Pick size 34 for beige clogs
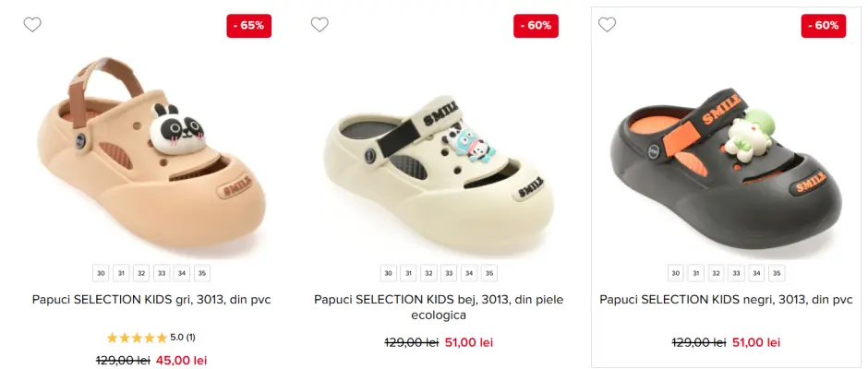868x369 pixels. (x=469, y=273)
